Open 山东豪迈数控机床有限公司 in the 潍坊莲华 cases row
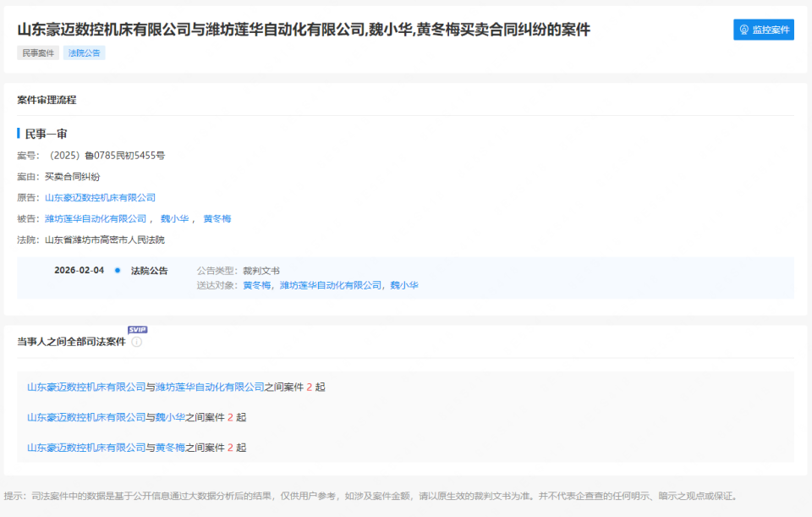812x517 pixels. [x=86, y=387]
